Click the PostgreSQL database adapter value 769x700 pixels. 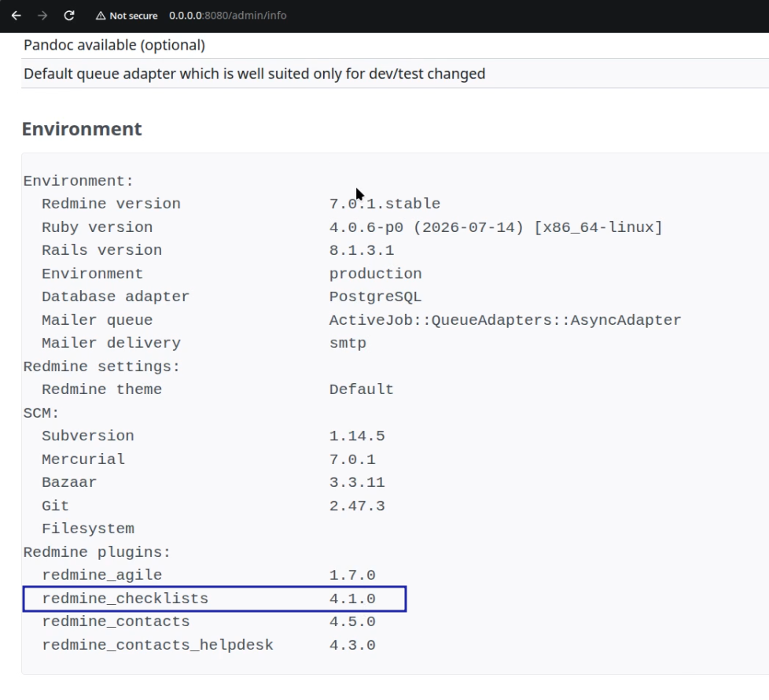(375, 297)
